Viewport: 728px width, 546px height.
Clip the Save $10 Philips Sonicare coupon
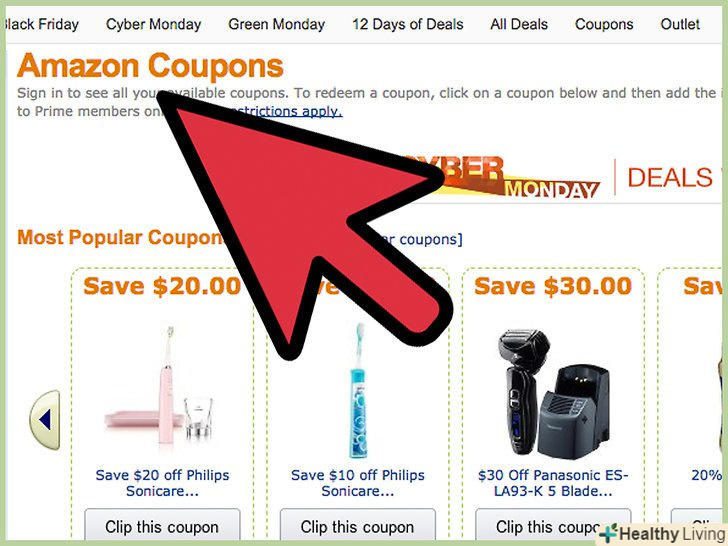point(358,527)
